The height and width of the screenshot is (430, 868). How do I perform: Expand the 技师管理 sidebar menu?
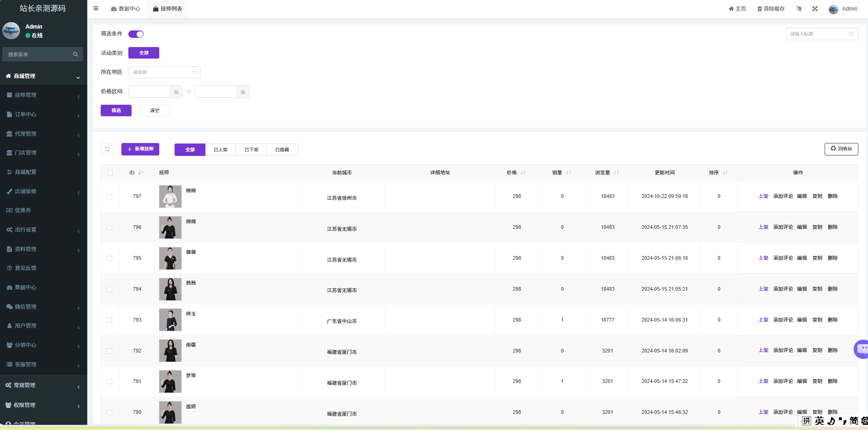[x=43, y=95]
